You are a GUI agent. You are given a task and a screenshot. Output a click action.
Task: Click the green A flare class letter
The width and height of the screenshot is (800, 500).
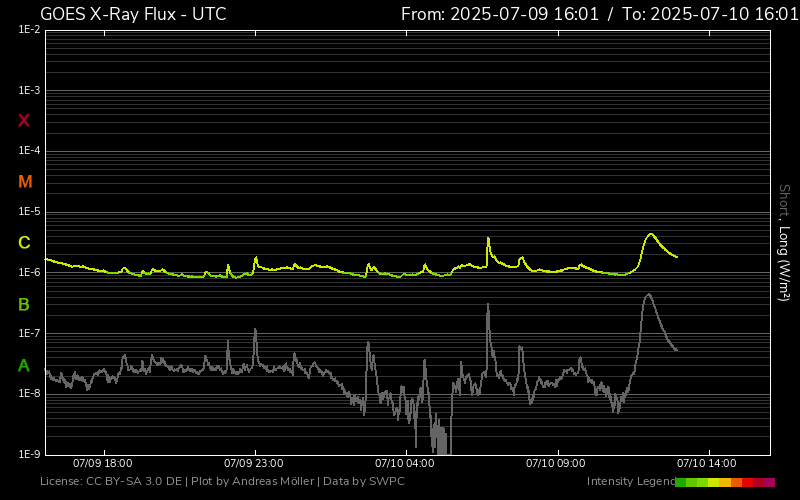tap(24, 365)
